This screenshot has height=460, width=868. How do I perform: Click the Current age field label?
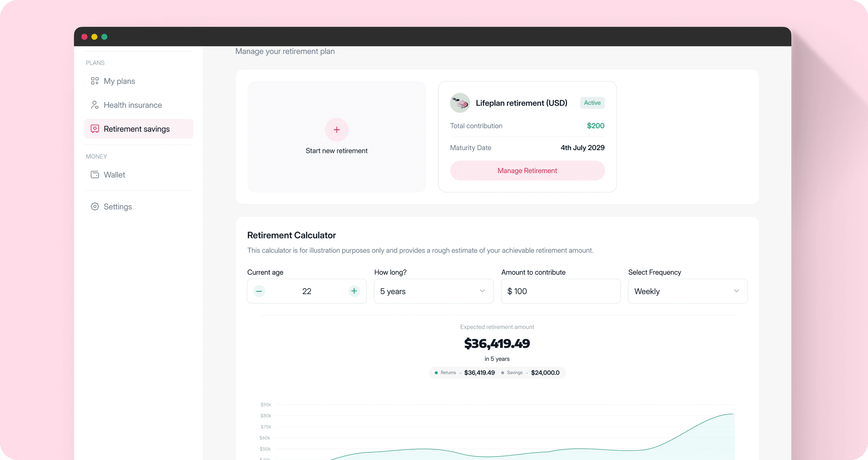(265, 272)
